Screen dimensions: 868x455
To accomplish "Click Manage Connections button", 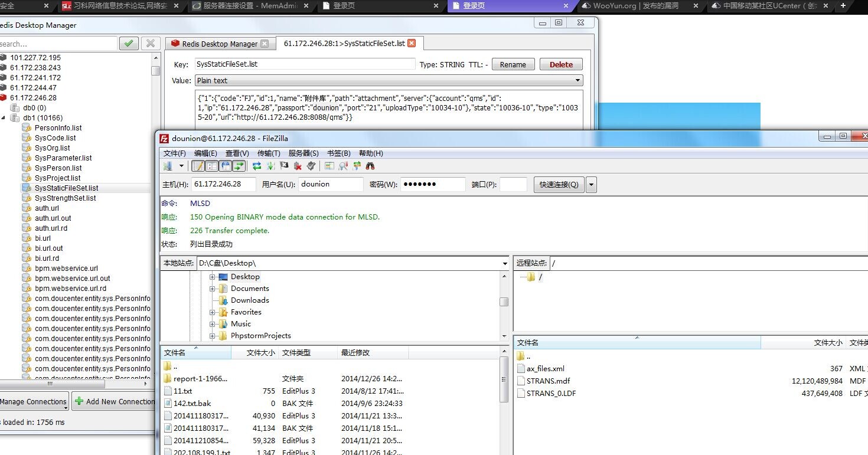I will click(x=33, y=401).
